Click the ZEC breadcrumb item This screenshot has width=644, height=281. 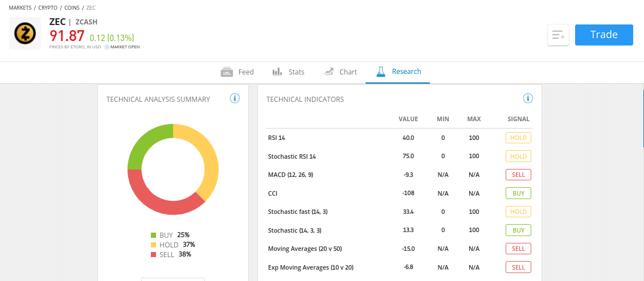tap(91, 8)
